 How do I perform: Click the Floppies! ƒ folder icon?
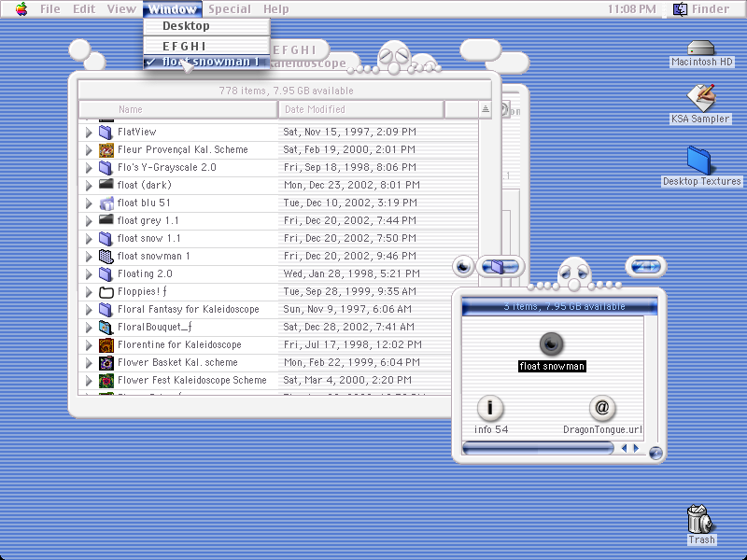coord(106,292)
